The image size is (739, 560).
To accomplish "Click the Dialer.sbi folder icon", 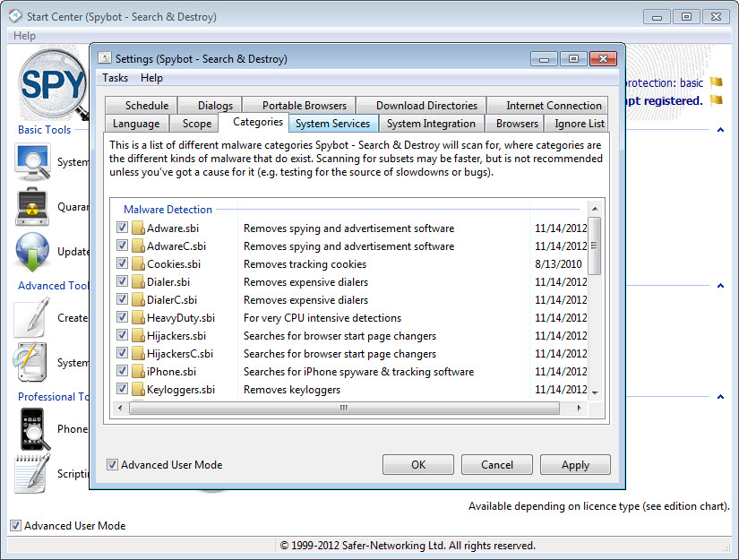I will pyautogui.click(x=138, y=282).
